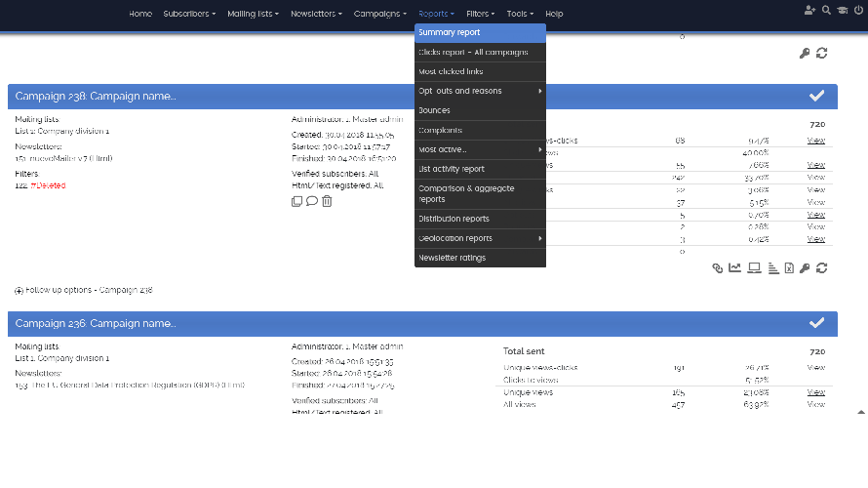The height and width of the screenshot is (488, 868).
Task: Export campaign 238 with the Excel file icon
Action: (x=788, y=267)
